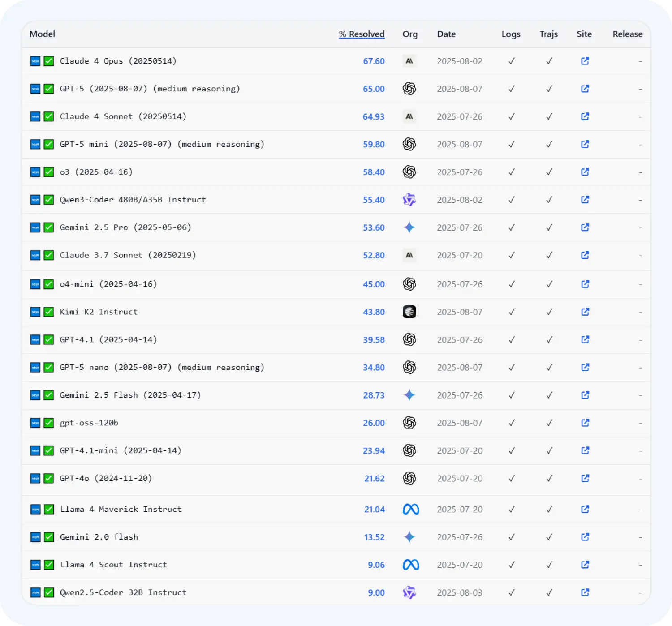
Task: Open site link for Claude 4 Opus
Action: [585, 61]
